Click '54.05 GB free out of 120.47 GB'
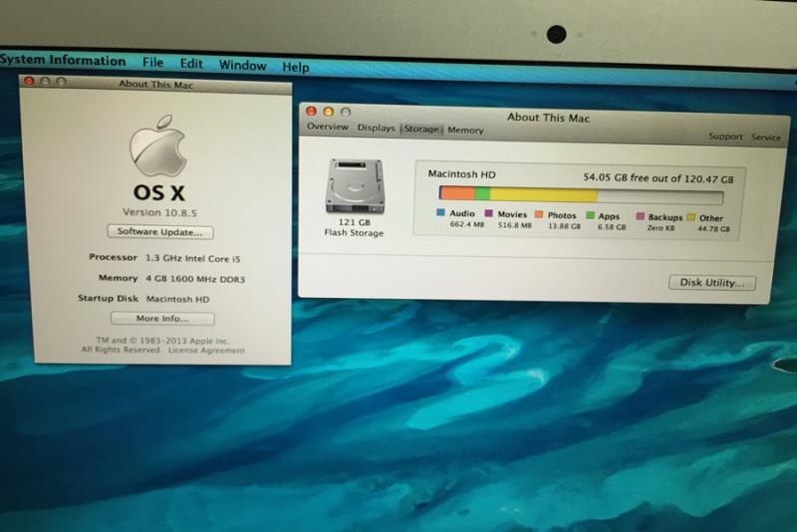The width and height of the screenshot is (797, 532). click(659, 178)
